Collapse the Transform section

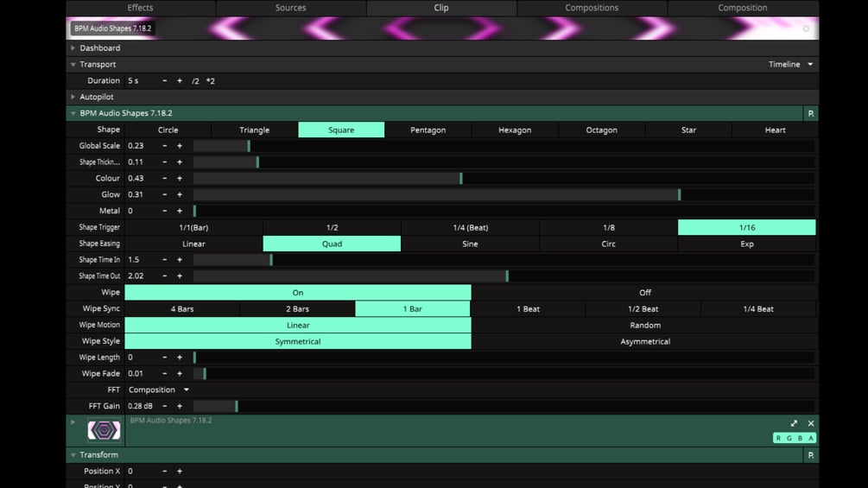point(73,455)
